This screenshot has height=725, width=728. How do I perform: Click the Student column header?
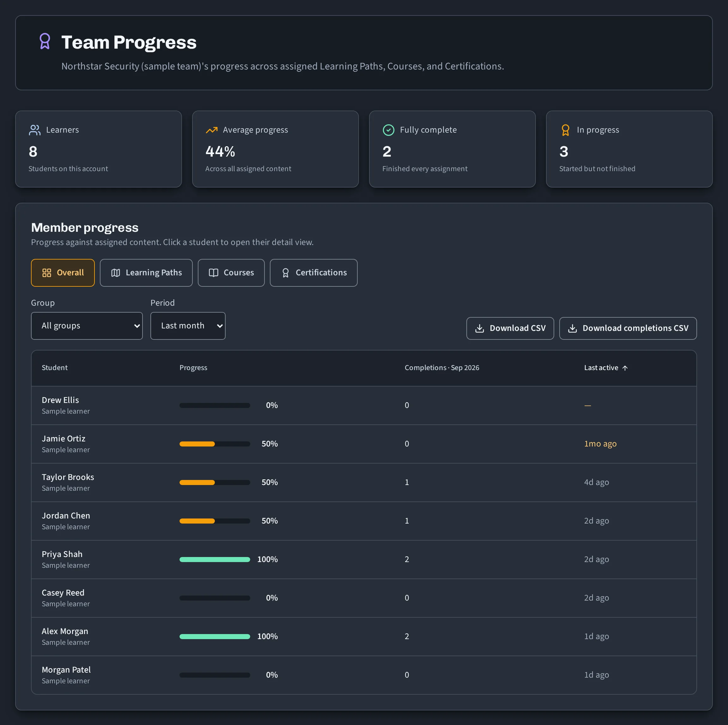point(55,368)
